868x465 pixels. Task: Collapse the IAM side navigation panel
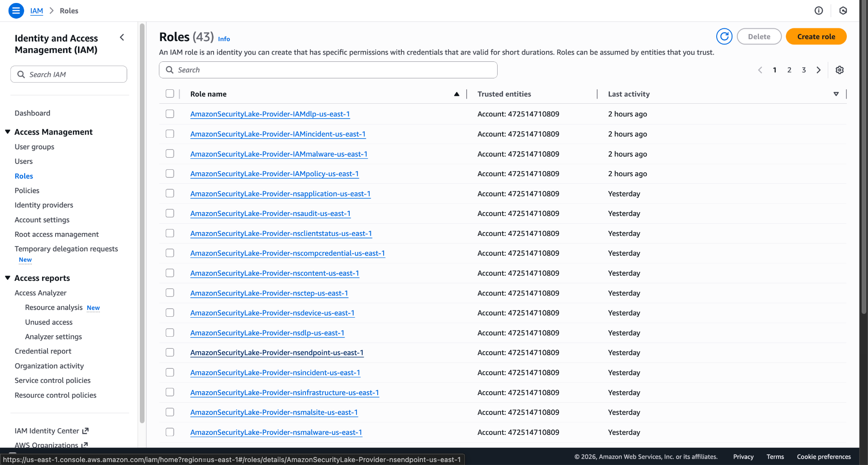[x=122, y=37]
